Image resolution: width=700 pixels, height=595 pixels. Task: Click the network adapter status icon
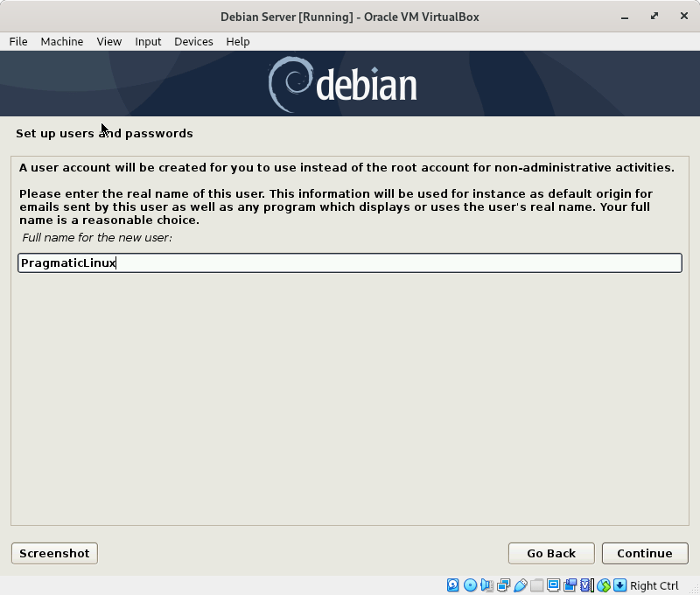(505, 585)
